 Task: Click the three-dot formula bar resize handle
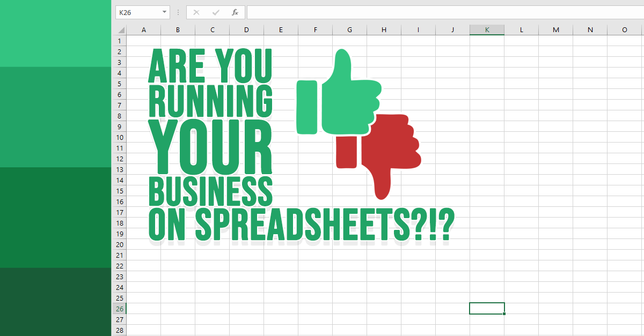178,12
